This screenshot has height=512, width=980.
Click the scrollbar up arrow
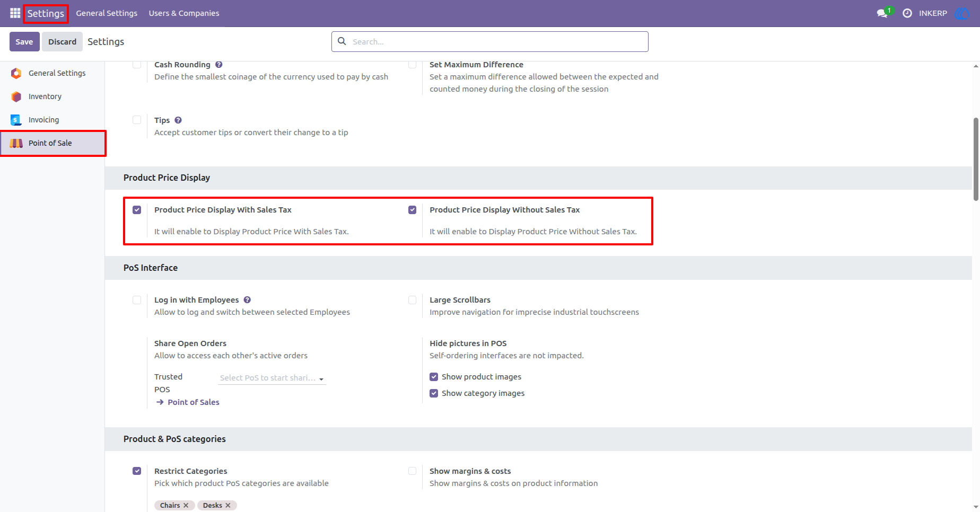(x=976, y=66)
